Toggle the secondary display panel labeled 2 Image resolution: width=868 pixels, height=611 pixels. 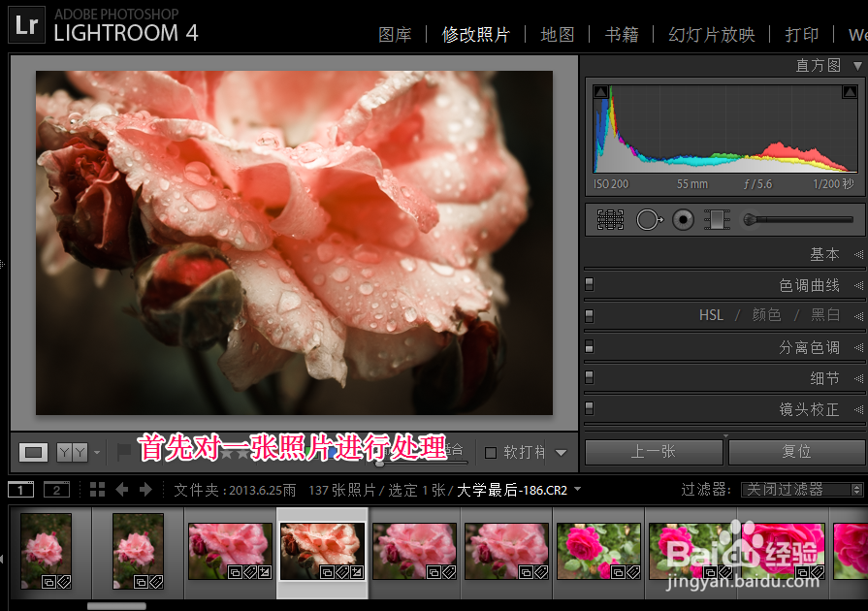tap(55, 490)
